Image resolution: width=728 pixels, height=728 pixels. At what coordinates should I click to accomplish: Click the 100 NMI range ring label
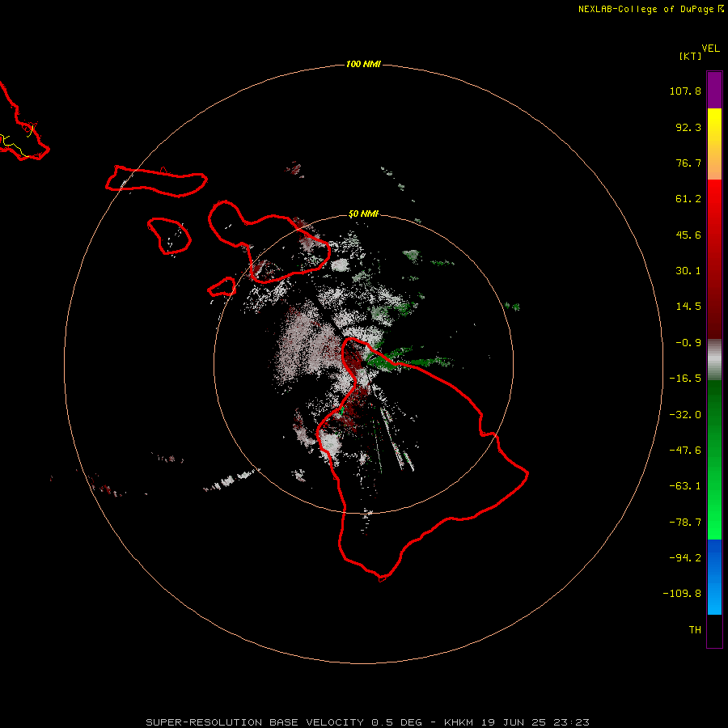point(363,64)
